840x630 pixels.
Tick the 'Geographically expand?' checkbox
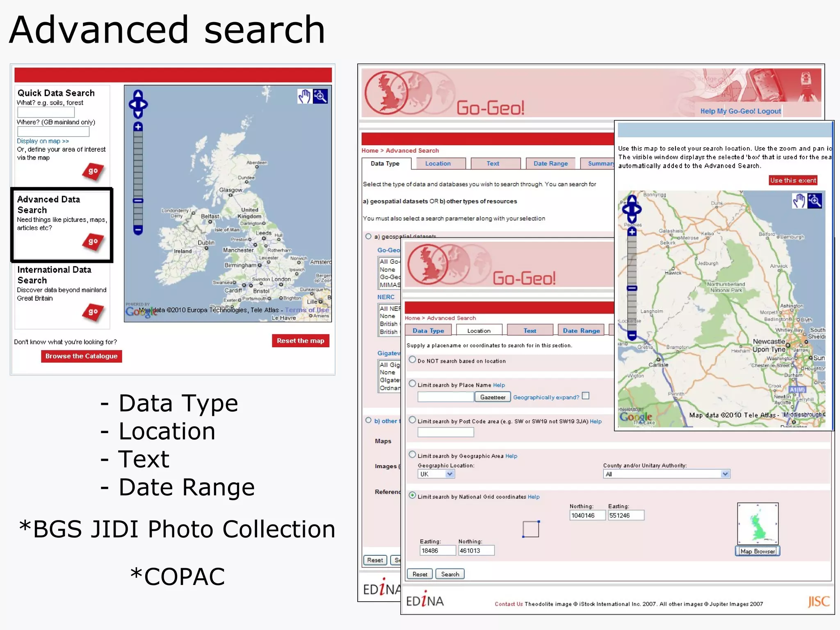[x=586, y=396]
